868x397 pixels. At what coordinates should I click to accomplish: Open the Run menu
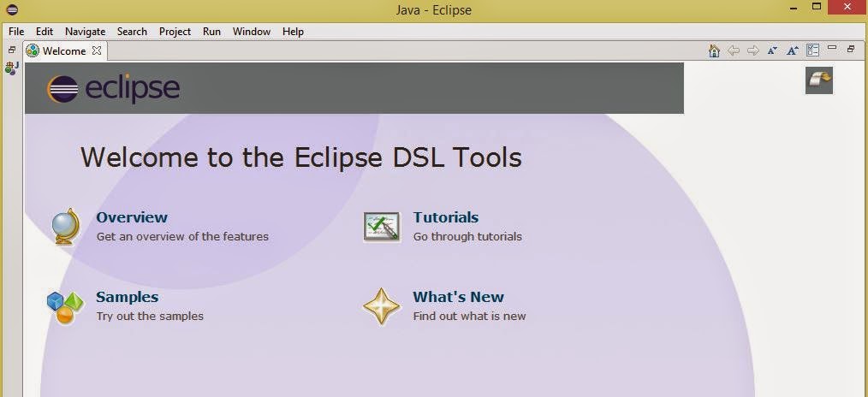tap(211, 32)
